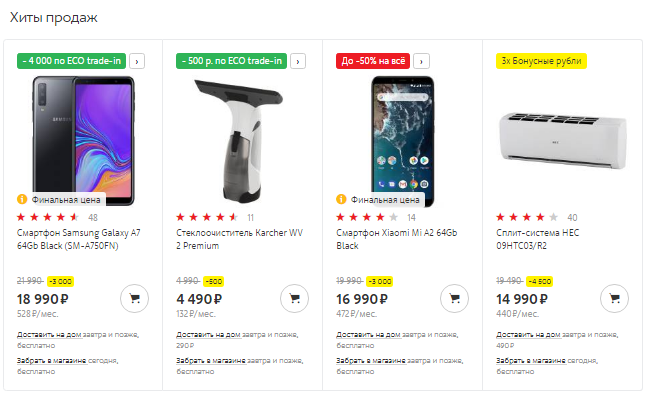Open 'Смартфон Samsung Galaxy A7 64Gb Black' link

(78, 239)
